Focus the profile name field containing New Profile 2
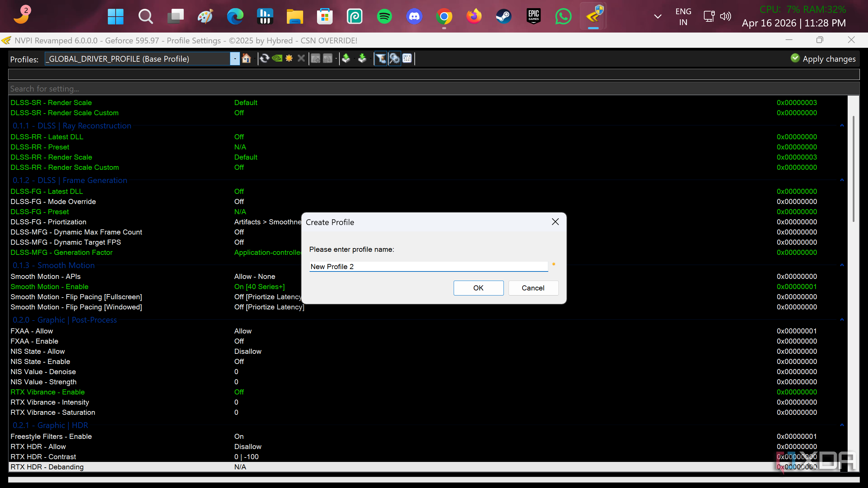The height and width of the screenshot is (488, 868). (x=429, y=266)
